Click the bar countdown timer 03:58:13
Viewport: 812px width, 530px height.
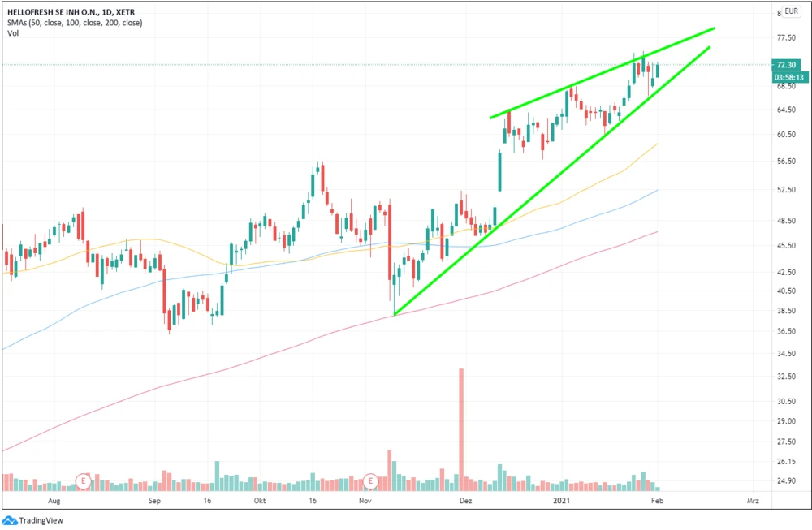tap(789, 77)
